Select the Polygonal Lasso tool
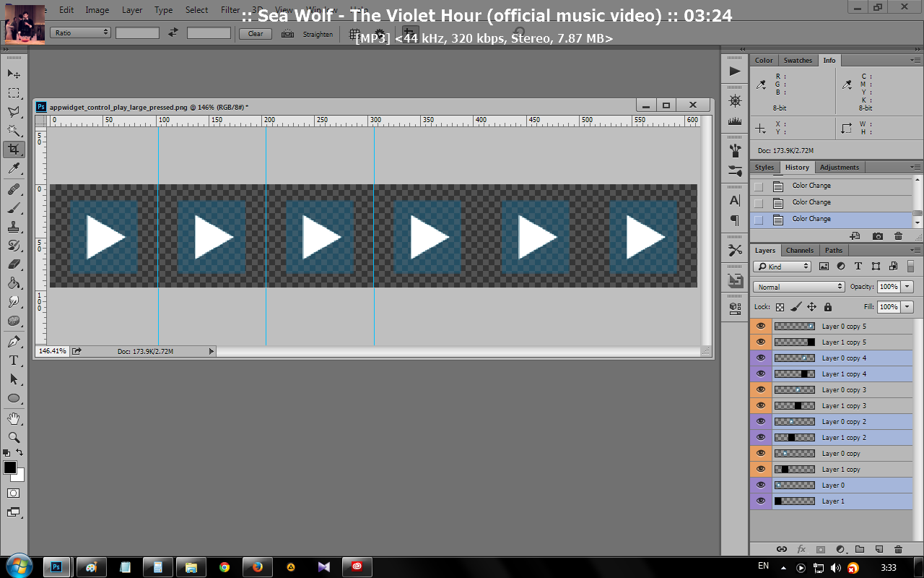The height and width of the screenshot is (578, 924). 14,111
